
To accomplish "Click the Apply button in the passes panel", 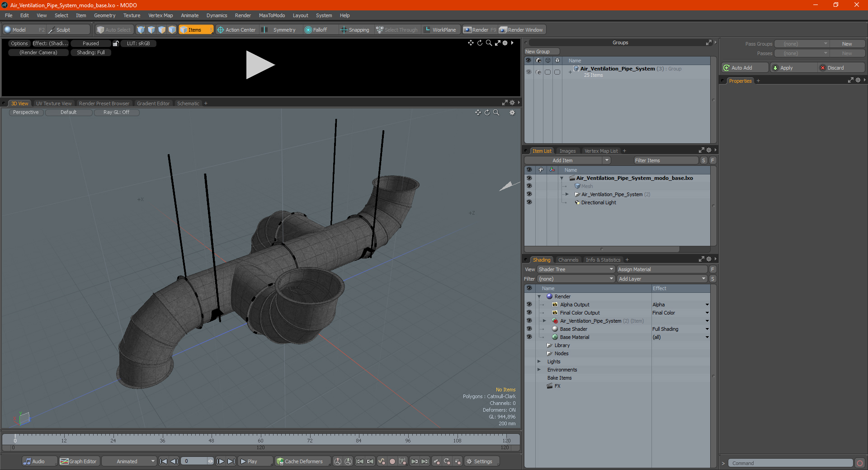I will click(x=794, y=68).
